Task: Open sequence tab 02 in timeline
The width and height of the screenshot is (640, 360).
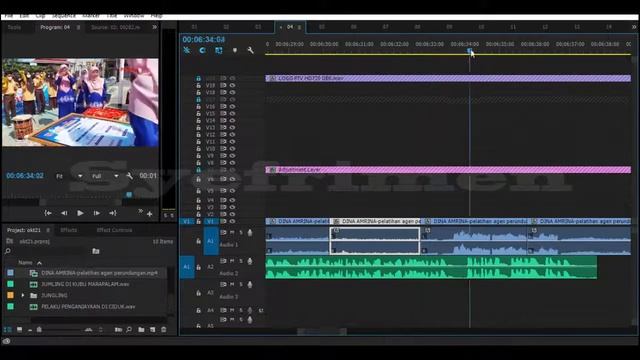Action: [x=226, y=27]
